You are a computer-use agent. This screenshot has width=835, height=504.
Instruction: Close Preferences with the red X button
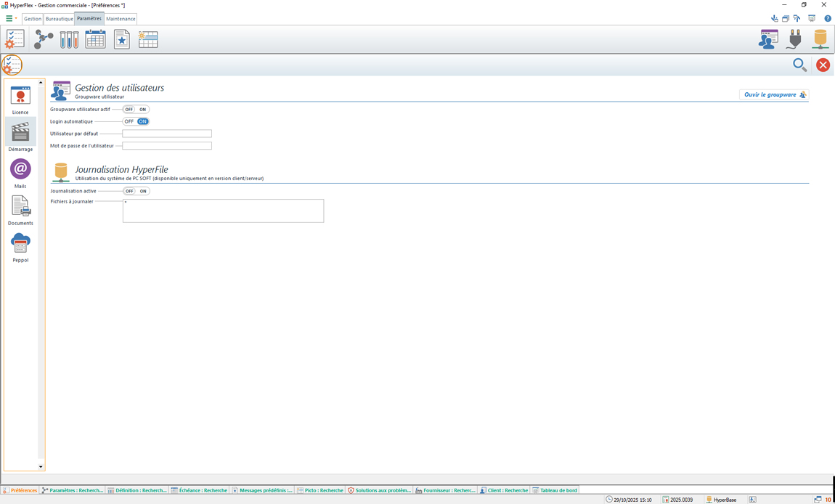tap(823, 65)
